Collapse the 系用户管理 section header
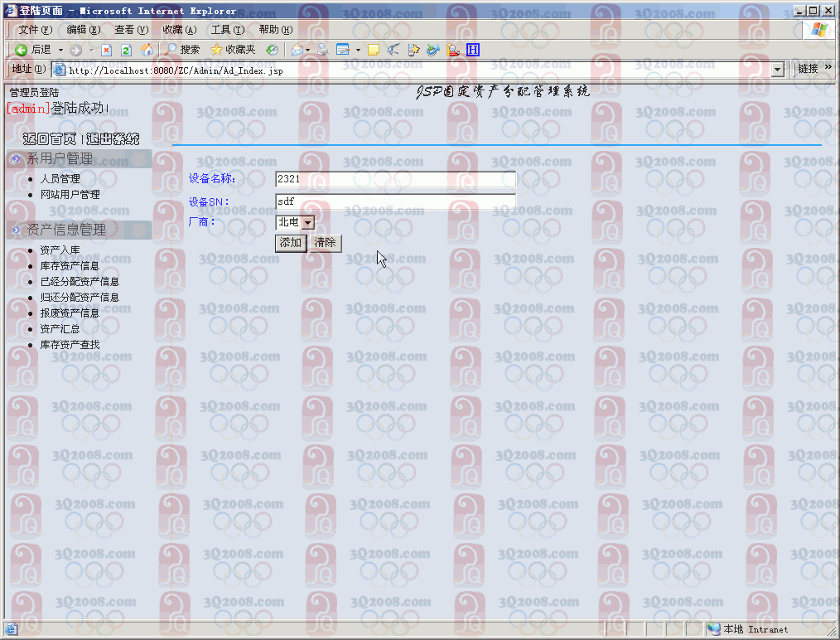Screen dimensions: 840x640 point(79,158)
